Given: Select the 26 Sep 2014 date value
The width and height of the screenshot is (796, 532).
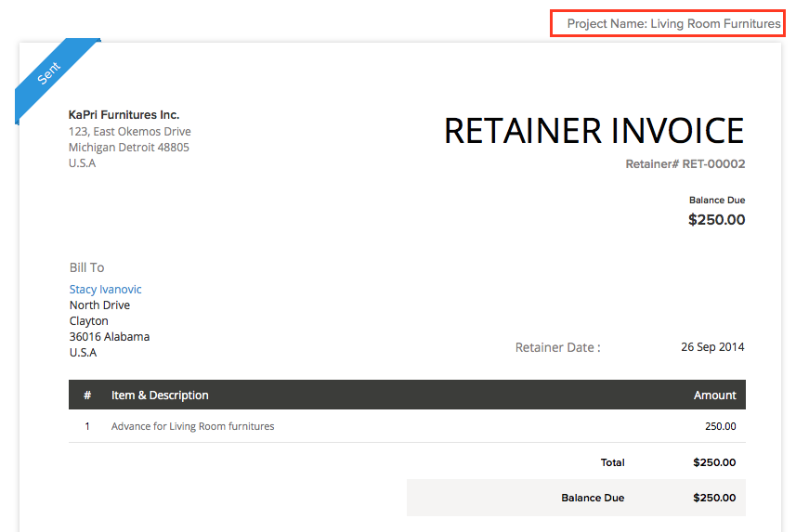Looking at the screenshot, I should (712, 346).
